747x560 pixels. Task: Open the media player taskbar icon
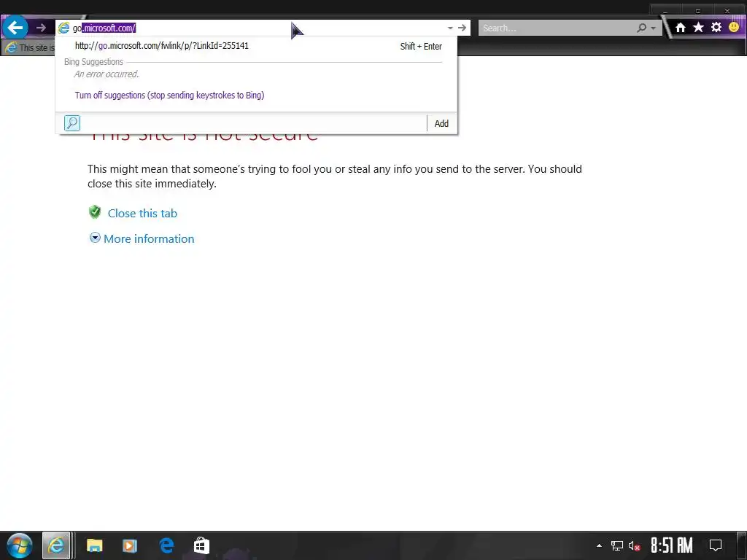pos(130,545)
